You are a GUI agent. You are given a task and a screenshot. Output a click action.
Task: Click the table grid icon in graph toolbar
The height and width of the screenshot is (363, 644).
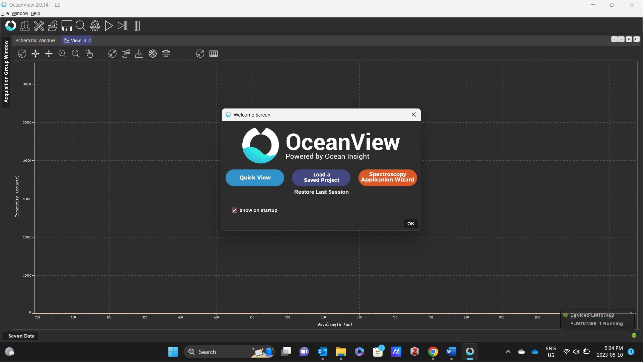214,54
